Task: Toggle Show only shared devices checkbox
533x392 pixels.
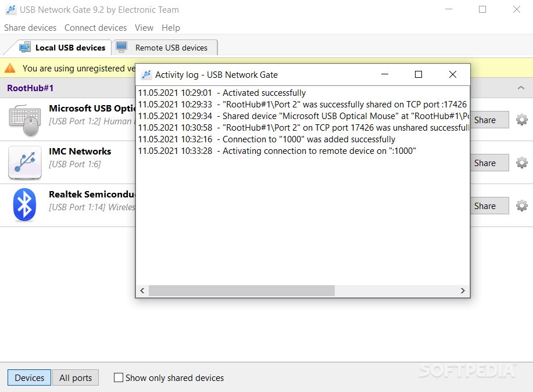Action: point(119,377)
